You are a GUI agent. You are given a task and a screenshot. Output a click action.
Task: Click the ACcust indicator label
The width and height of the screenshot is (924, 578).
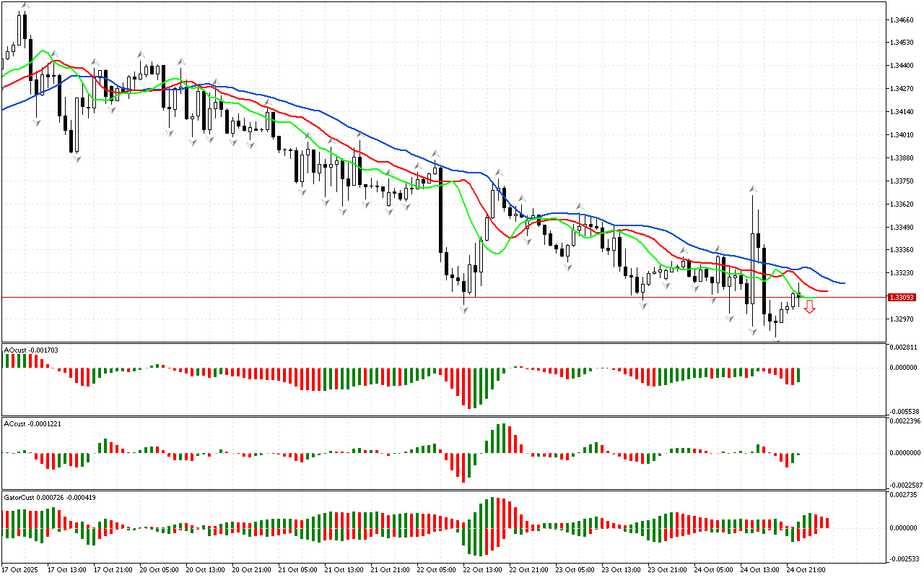click(32, 423)
